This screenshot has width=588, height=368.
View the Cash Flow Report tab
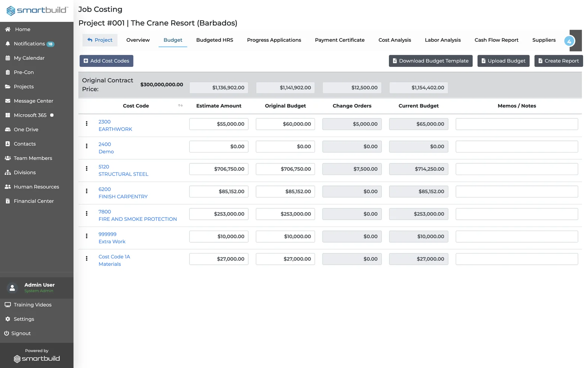tap(496, 40)
